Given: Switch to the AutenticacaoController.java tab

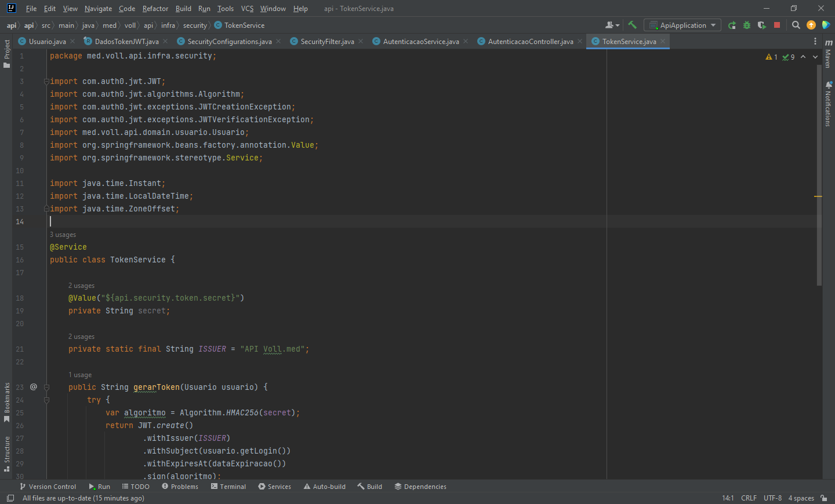Looking at the screenshot, I should tap(531, 41).
